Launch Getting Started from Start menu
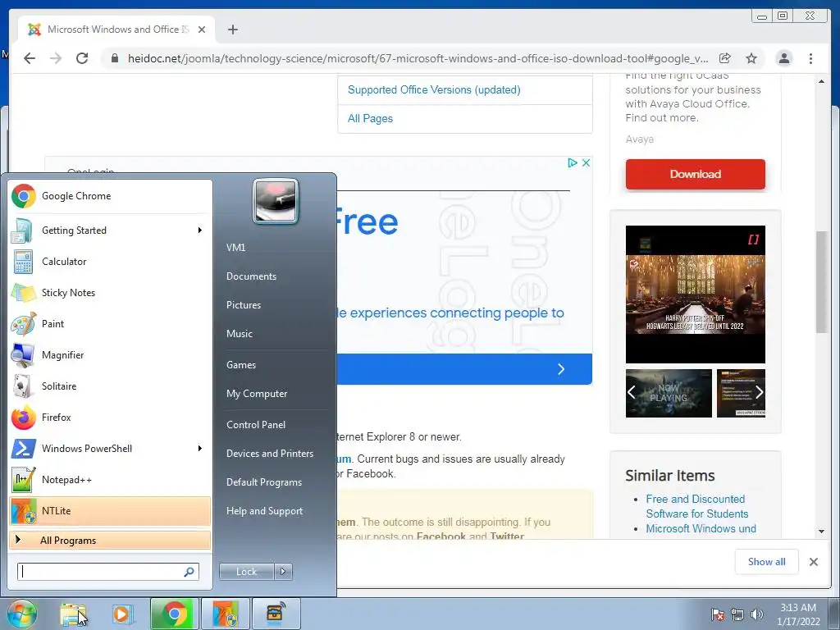Screen dimensions: 840x630 pos(110,231)
